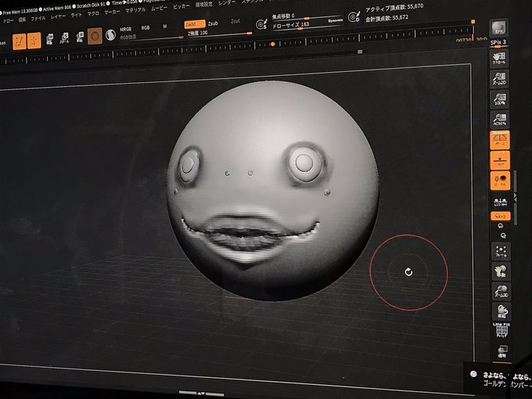Open the マテリアル menu
The height and width of the screenshot is (399, 532).
point(135,10)
